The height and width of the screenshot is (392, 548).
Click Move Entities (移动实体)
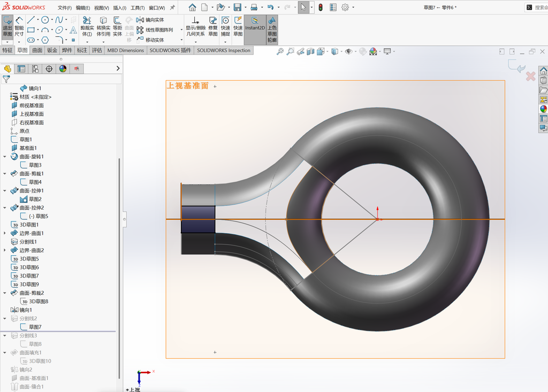tap(150, 40)
